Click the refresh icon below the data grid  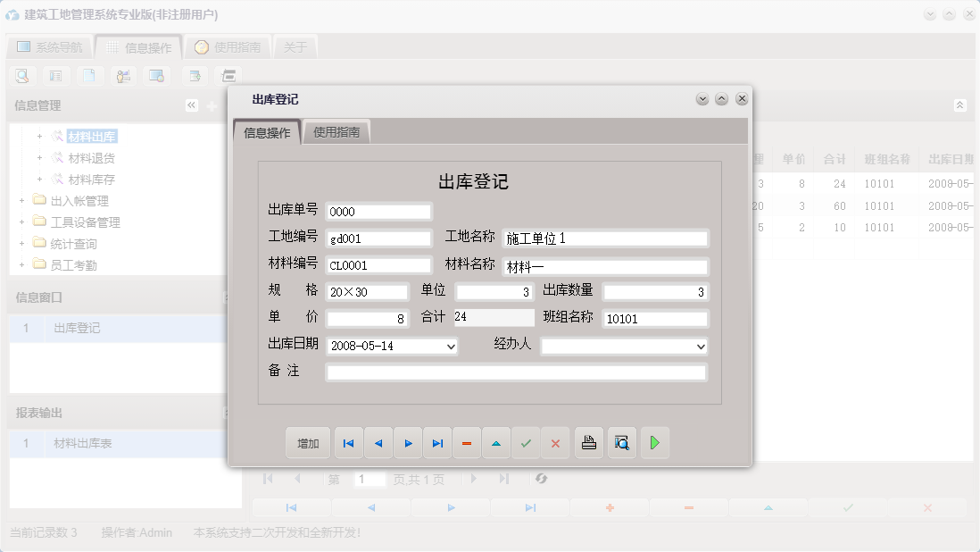click(x=541, y=479)
